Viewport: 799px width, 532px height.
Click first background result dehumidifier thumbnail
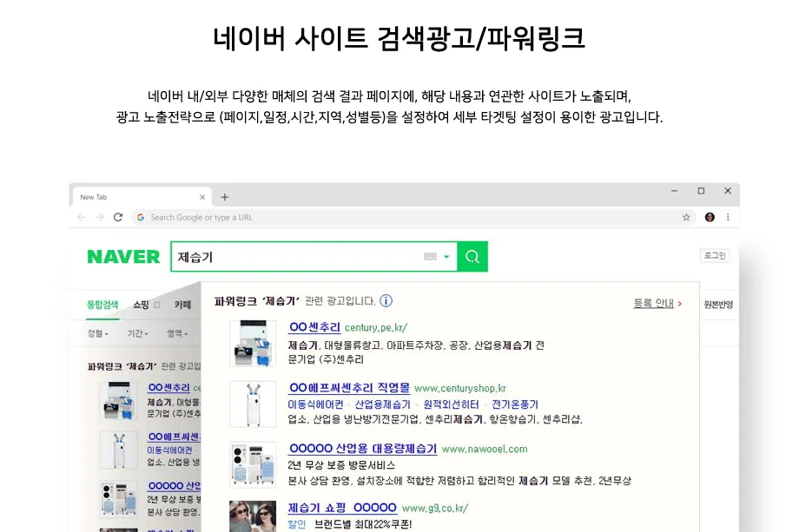[x=119, y=401]
